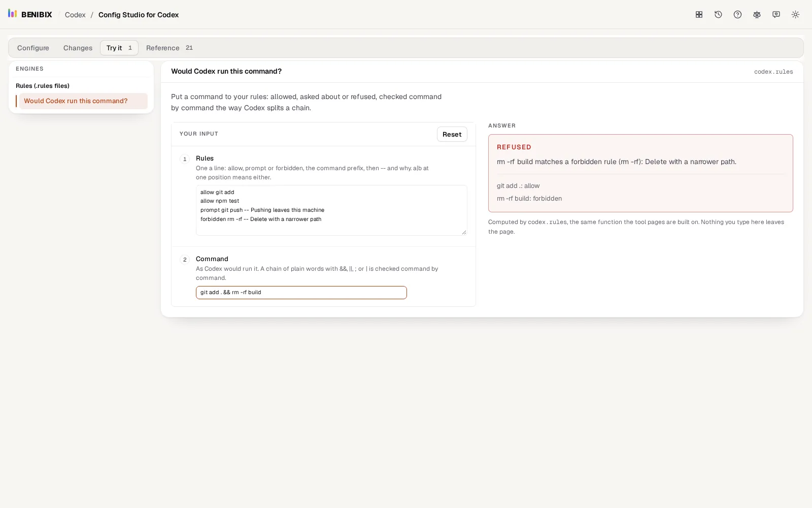Click the 'Rules (.rules files)' sidebar heading

(43, 86)
